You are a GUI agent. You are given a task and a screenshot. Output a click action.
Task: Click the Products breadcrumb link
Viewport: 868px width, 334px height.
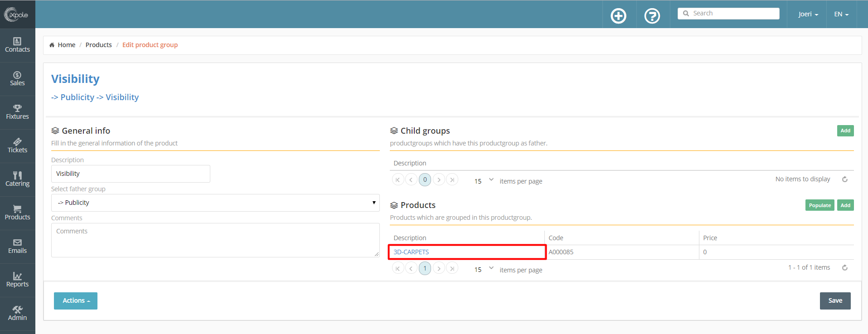(98, 45)
